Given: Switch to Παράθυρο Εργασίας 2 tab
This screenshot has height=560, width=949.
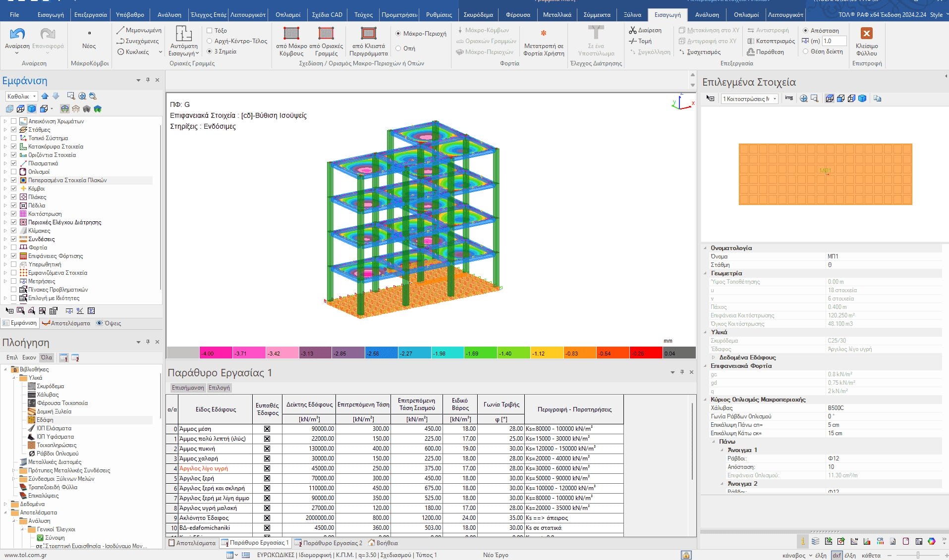Looking at the screenshot, I should tap(329, 543).
